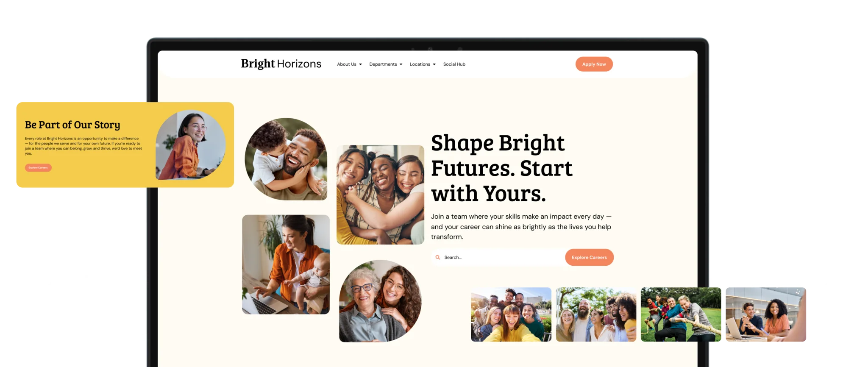Expand the About Us dropdown menu
Screen dimensions: 868x367
pyautogui.click(x=349, y=64)
